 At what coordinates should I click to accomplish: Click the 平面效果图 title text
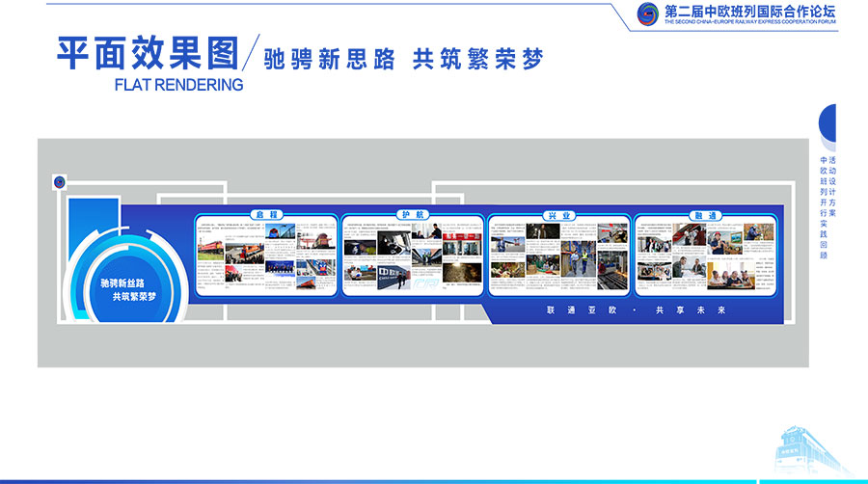[x=145, y=54]
